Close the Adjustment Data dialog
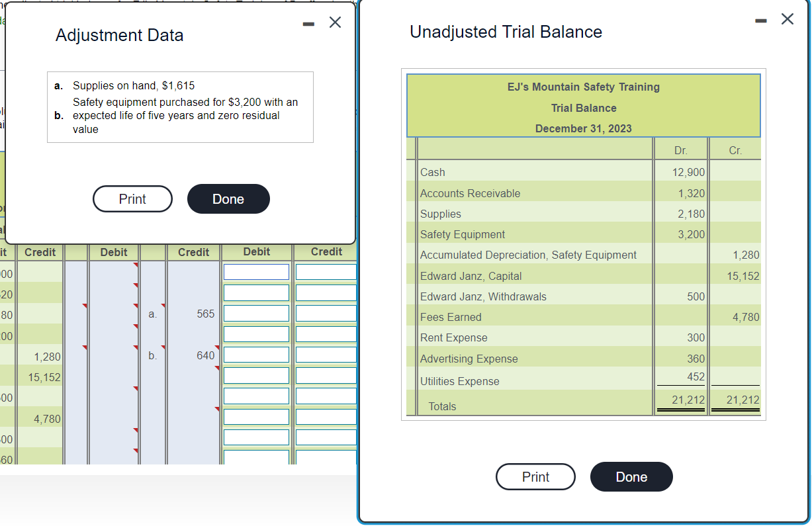Screen dimensions: 812x526 pos(335,22)
